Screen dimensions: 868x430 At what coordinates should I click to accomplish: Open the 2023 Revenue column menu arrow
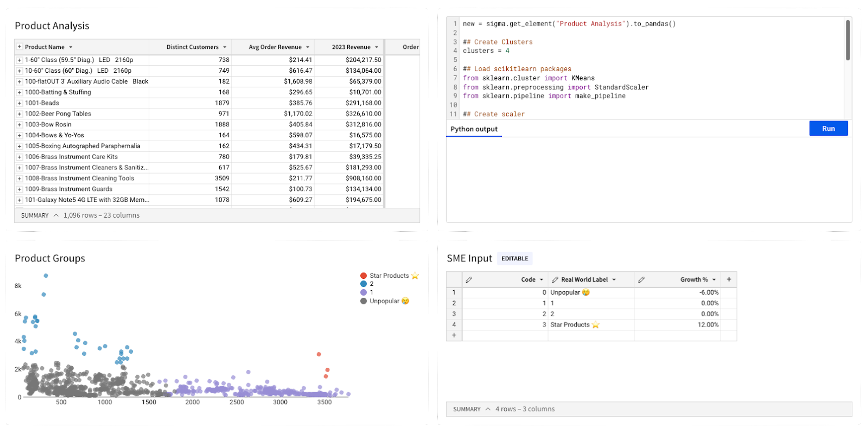(x=377, y=47)
